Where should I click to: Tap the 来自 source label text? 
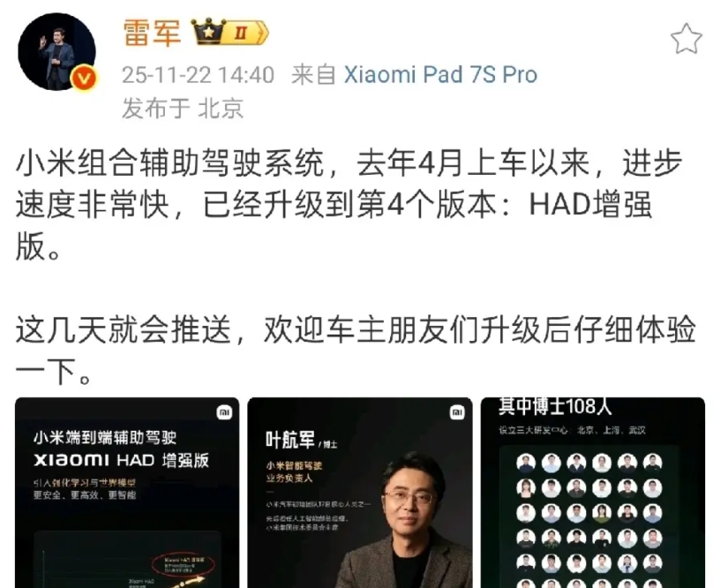[314, 75]
